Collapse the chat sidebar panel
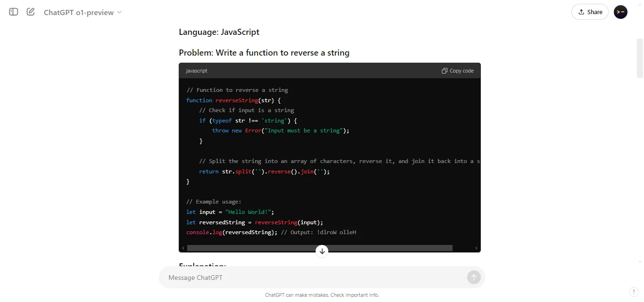644x302 pixels. pos(13,12)
